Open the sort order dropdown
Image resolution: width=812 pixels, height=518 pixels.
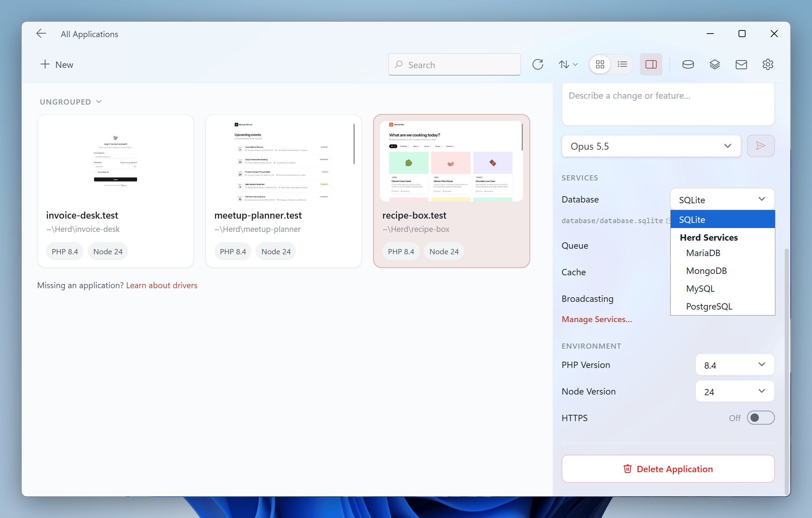[568, 65]
